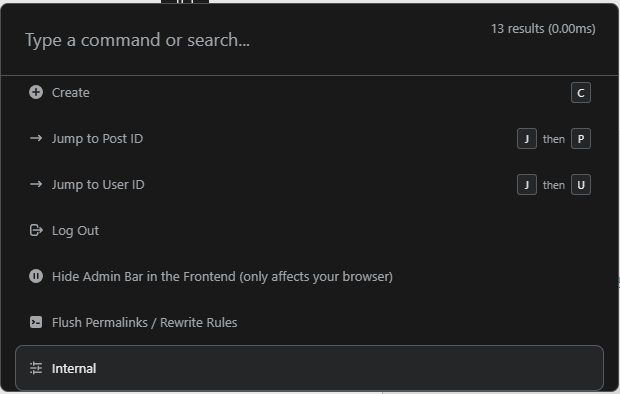Click the U key badge for User ID
Viewport: 620px width, 394px height.
pyautogui.click(x=581, y=184)
